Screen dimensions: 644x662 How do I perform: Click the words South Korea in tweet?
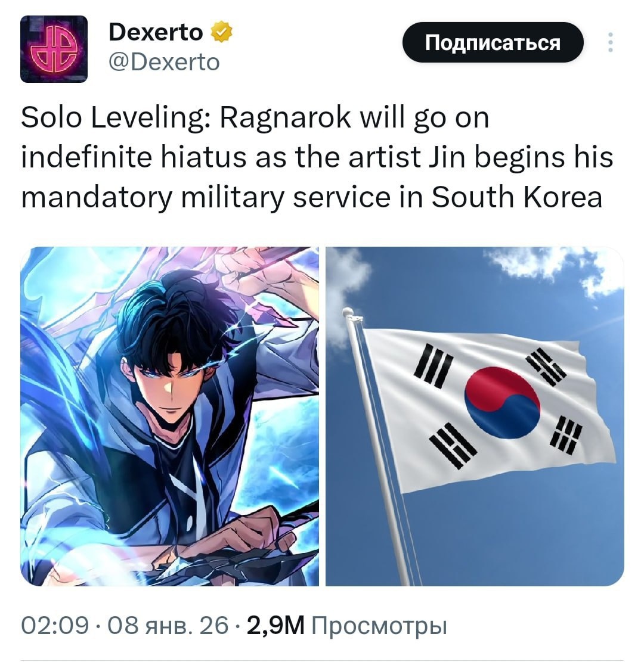[516, 197]
